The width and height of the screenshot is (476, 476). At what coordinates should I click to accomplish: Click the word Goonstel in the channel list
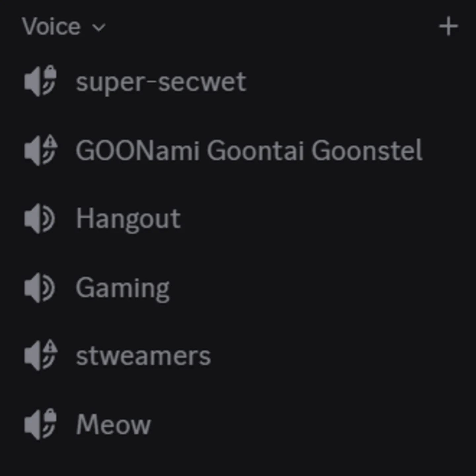pyautogui.click(x=367, y=151)
